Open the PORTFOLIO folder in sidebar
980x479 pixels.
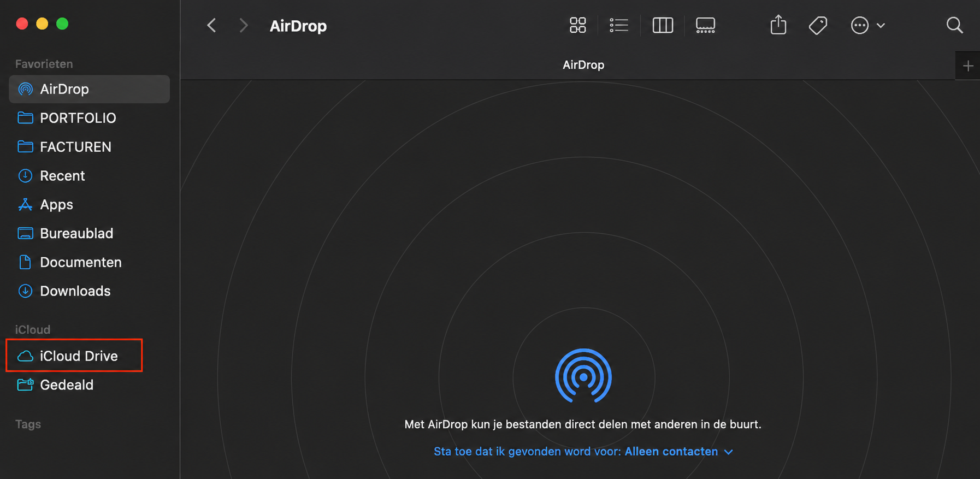coord(90,118)
